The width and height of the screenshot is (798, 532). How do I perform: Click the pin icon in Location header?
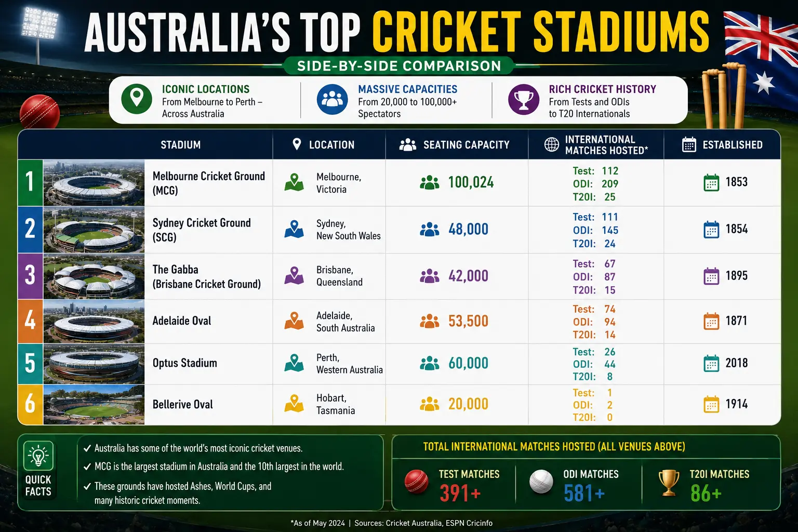click(297, 144)
